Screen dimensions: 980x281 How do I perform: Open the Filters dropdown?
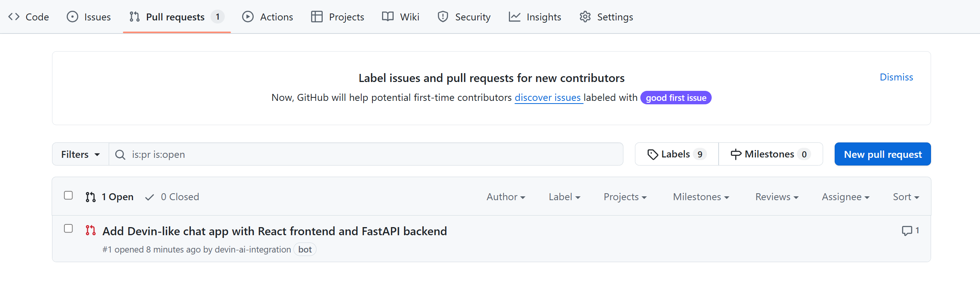click(x=80, y=154)
